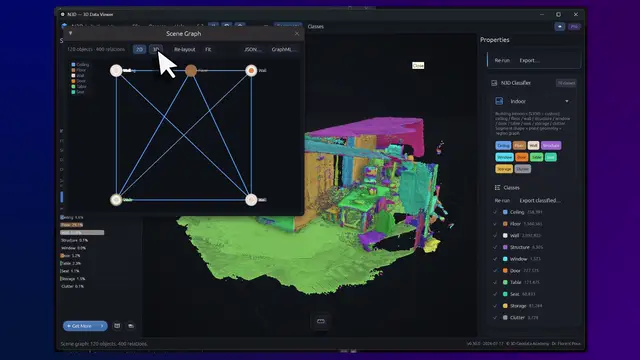Image resolution: width=640 pixels, height=360 pixels.
Task: Toggle Clutter class checkmark
Action: point(495,317)
